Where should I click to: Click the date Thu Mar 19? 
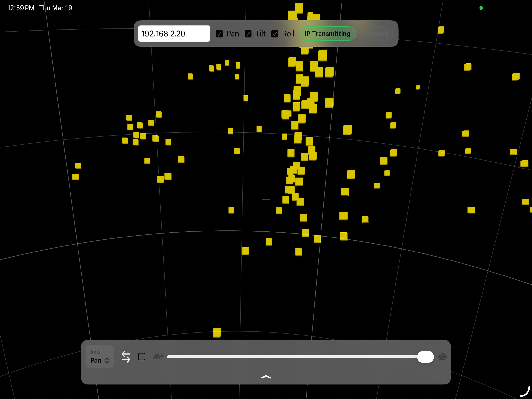pyautogui.click(x=55, y=8)
